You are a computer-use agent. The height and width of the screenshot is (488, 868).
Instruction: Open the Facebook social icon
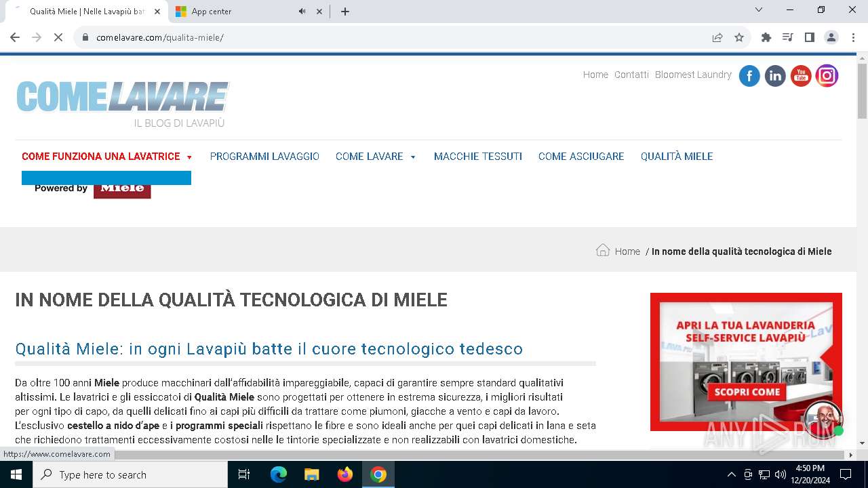pyautogui.click(x=749, y=76)
